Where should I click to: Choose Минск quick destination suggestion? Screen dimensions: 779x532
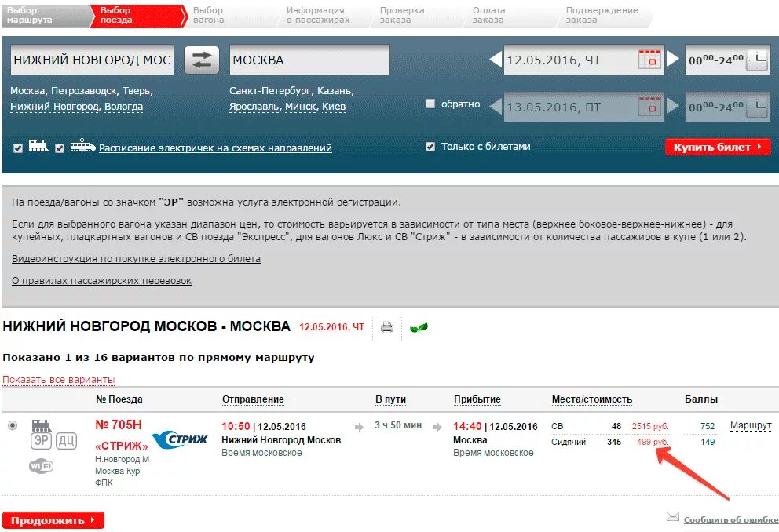pyautogui.click(x=301, y=106)
